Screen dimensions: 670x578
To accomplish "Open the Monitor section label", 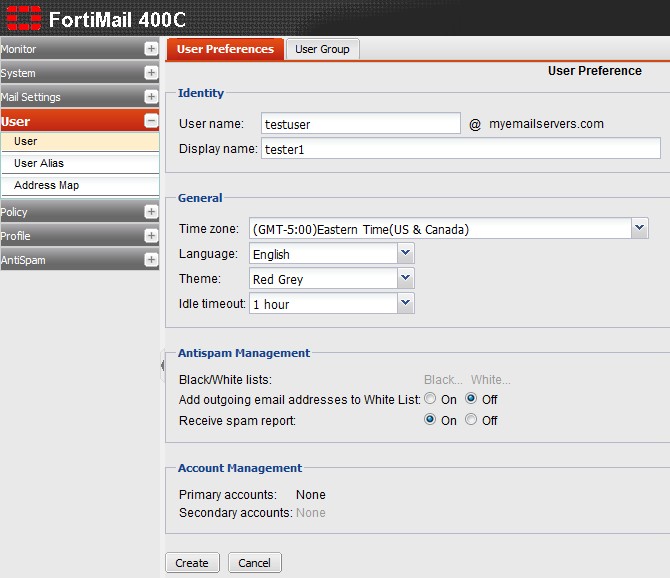I will pos(18,49).
